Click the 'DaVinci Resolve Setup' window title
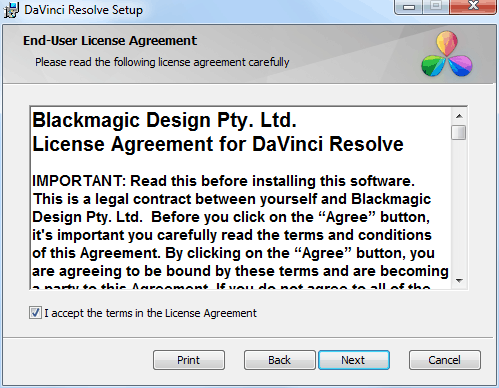Viewport: 499px width, 388px height. click(x=83, y=10)
